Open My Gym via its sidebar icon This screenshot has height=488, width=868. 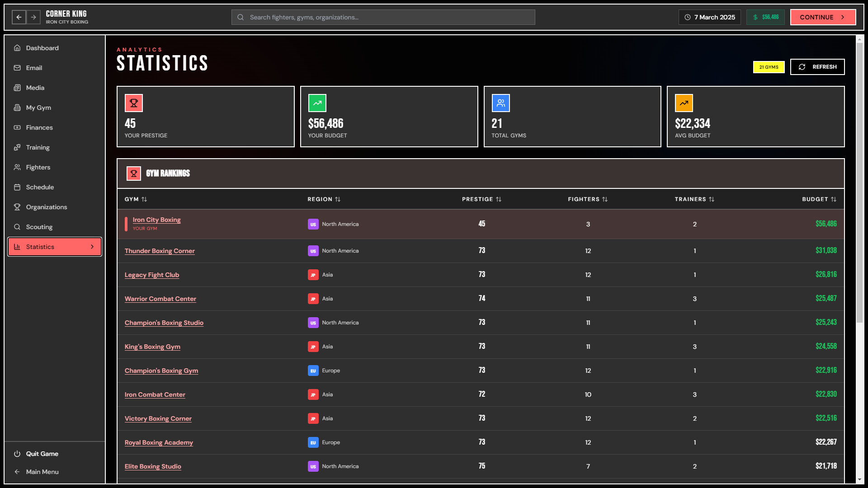click(x=17, y=108)
